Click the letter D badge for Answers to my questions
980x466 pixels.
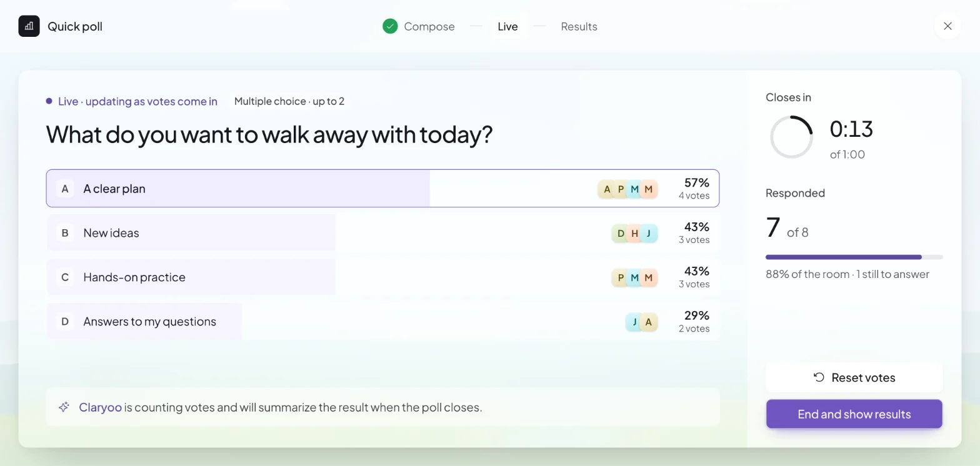64,322
